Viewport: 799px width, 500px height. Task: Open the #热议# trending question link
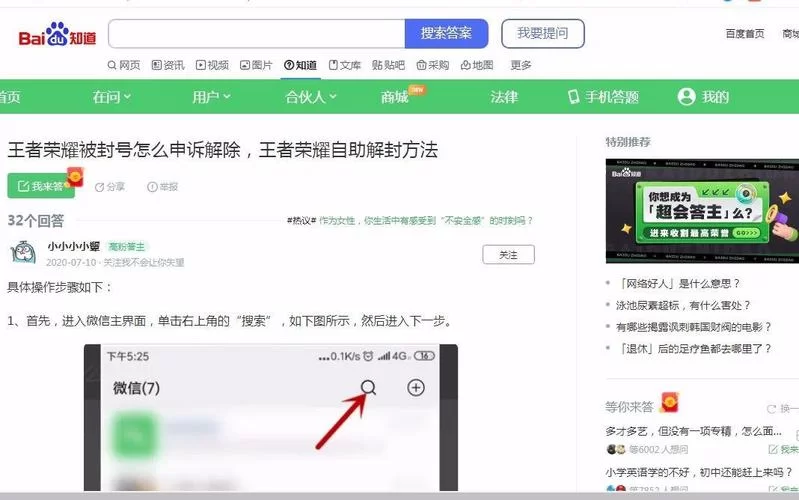(410, 221)
